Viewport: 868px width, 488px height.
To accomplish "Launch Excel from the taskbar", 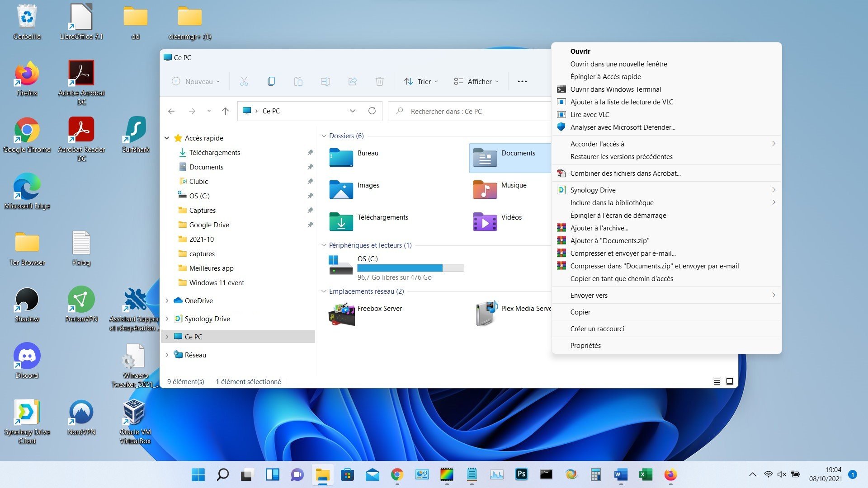I will point(645,475).
